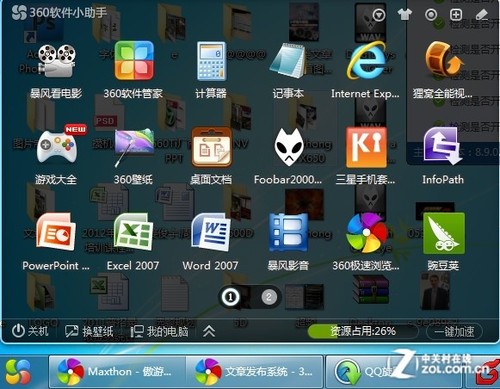Viewport: 500px width, 389px height.
Task: Click 关机 shutdown button
Action: [30, 331]
